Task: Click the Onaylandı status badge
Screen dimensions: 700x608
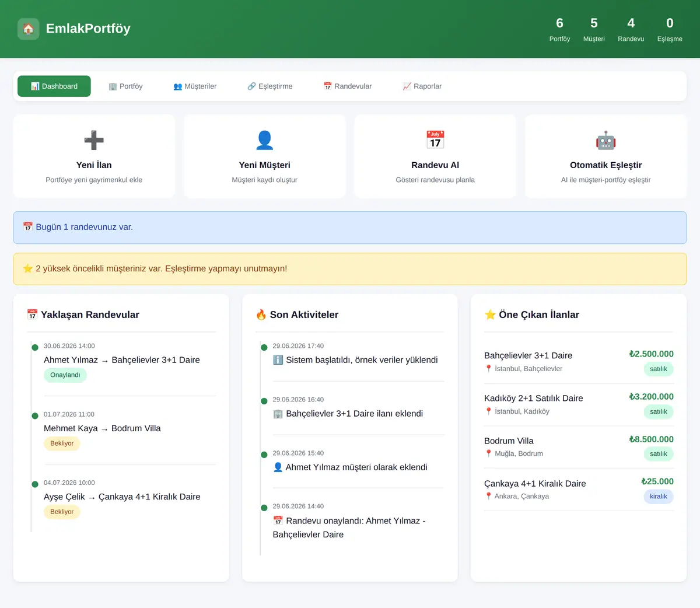Action: [65, 375]
